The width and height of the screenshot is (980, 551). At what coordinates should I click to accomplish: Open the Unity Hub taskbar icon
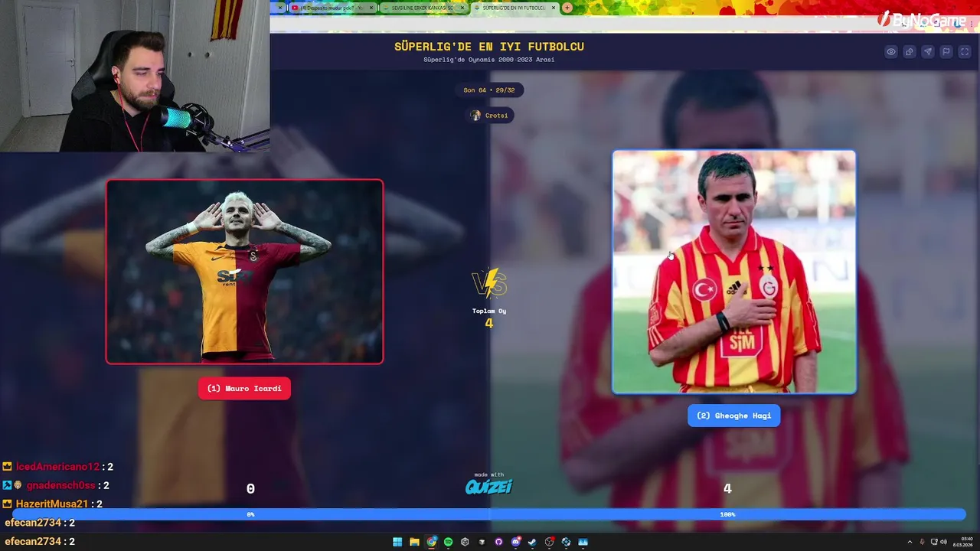[465, 542]
